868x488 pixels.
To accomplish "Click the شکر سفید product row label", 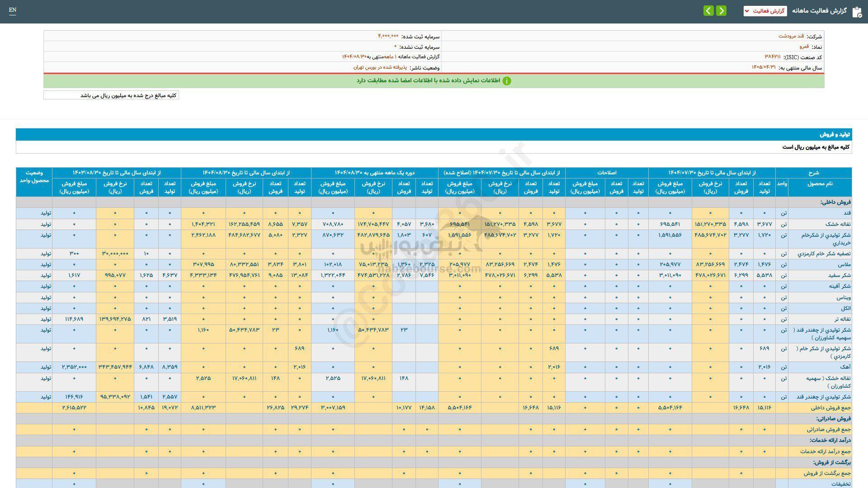I will tap(840, 275).
